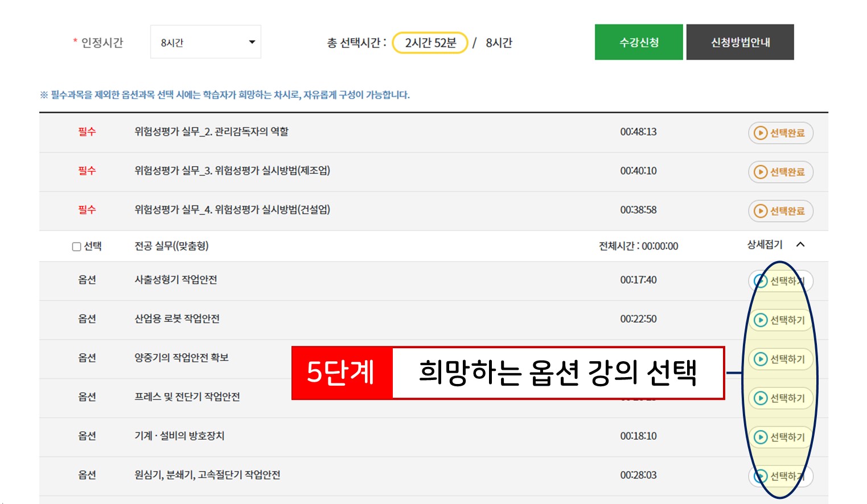Screen dimensions: 867x504
Task: Select 선택하기 for 원심기, 분쇄기, 고속절단기 작업안전
Action: tap(780, 476)
